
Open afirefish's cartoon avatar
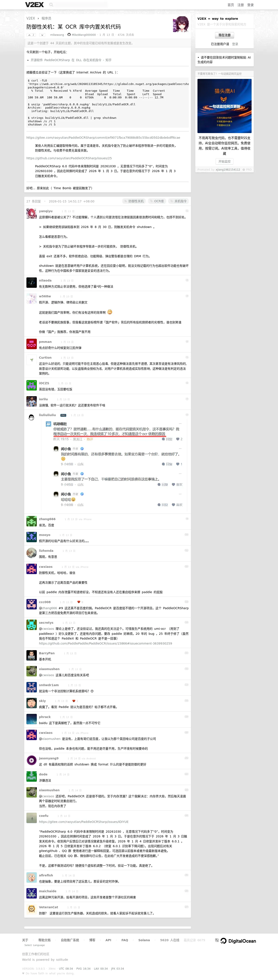click(x=31, y=877)
